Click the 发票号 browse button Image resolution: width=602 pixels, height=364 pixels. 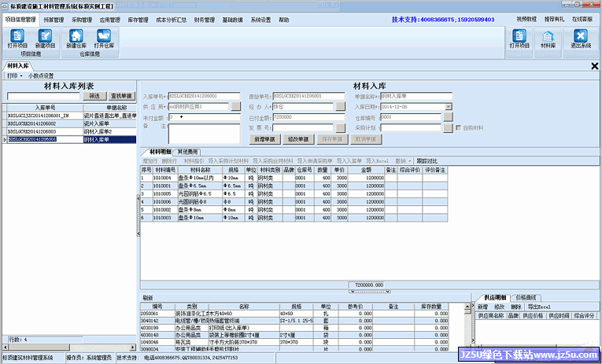[x=340, y=127]
